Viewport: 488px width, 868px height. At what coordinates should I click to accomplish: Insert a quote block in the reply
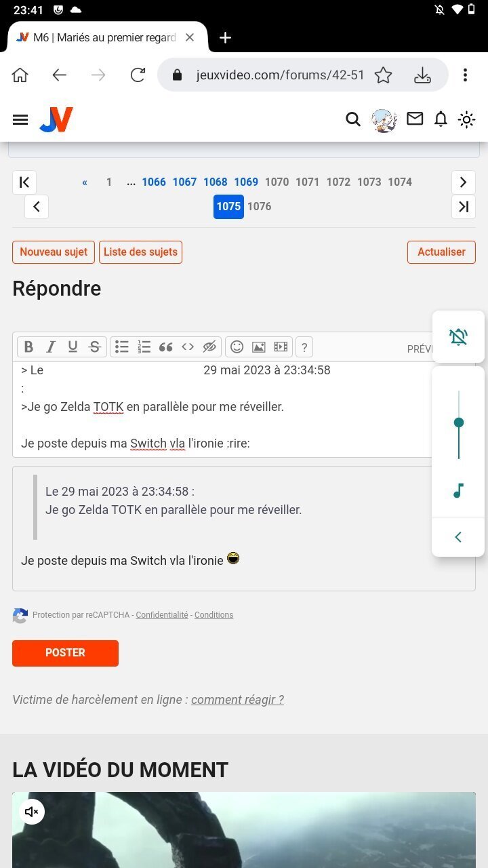click(166, 347)
